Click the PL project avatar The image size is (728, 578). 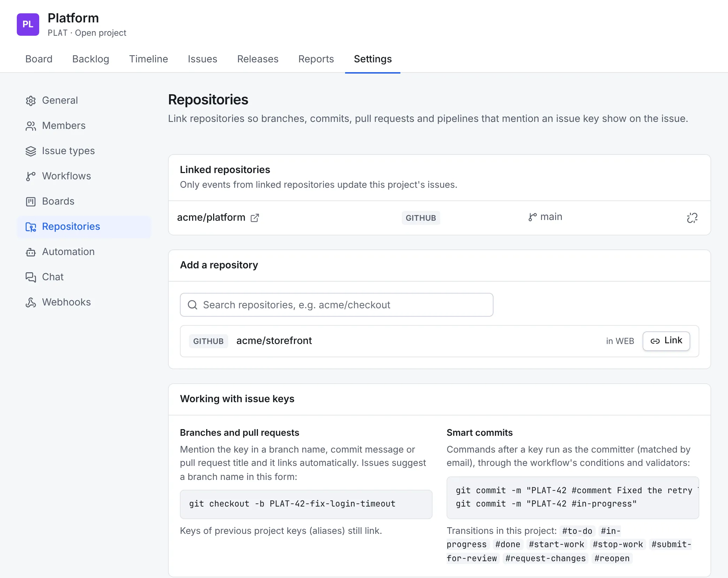[x=28, y=25]
